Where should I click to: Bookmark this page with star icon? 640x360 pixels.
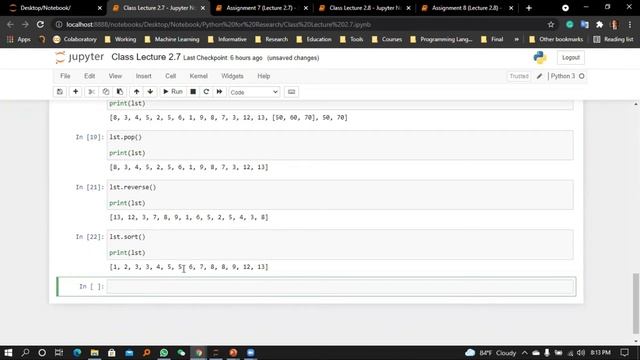[551, 24]
